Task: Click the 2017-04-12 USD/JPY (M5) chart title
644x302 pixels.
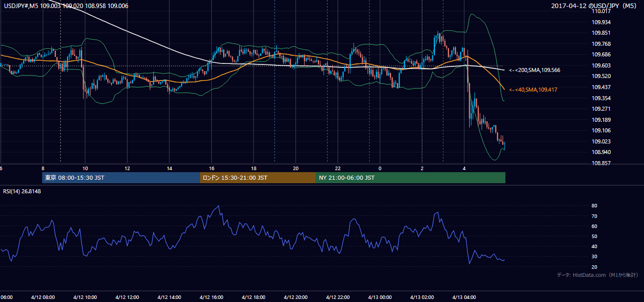Action: (595, 6)
